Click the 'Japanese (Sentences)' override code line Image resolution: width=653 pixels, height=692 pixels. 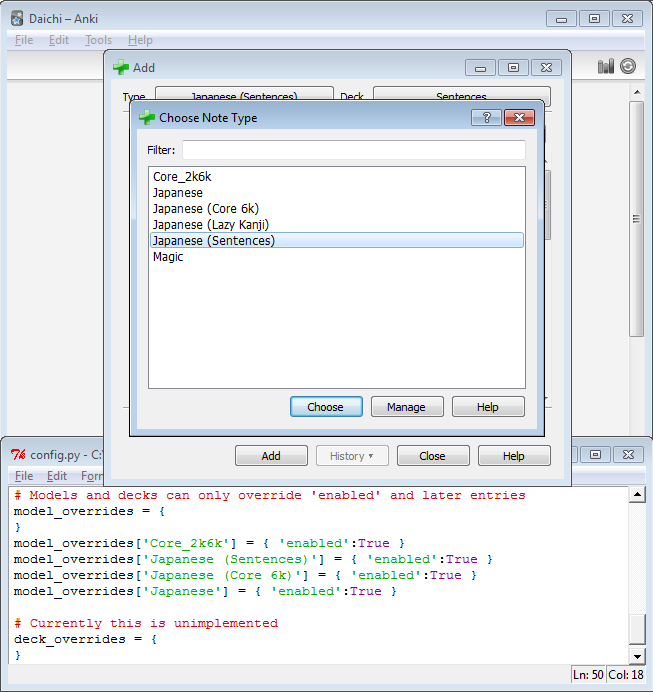[253, 560]
